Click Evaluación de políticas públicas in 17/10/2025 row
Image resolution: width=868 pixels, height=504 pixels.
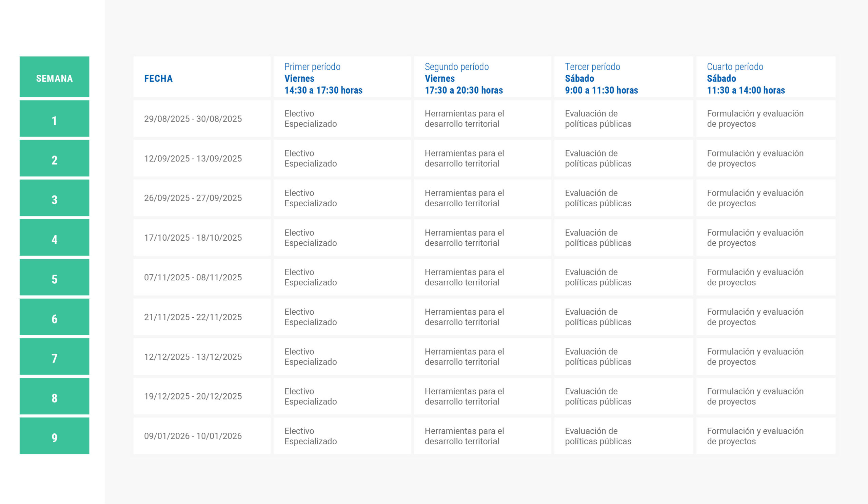pyautogui.click(x=624, y=238)
